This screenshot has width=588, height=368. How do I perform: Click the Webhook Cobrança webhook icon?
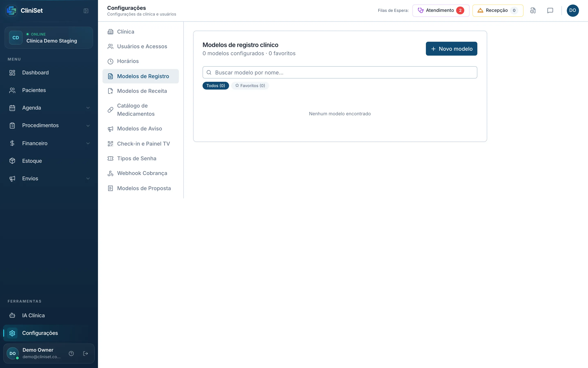coord(110,173)
